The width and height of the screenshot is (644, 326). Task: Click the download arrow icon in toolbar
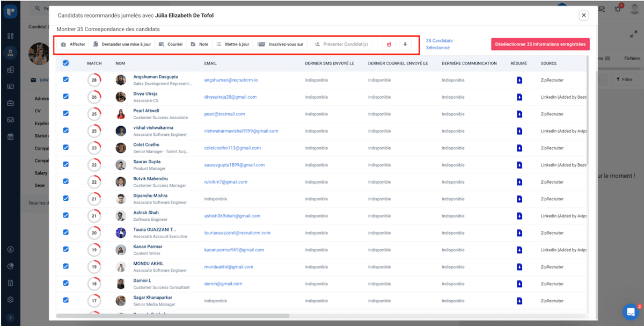click(x=405, y=45)
